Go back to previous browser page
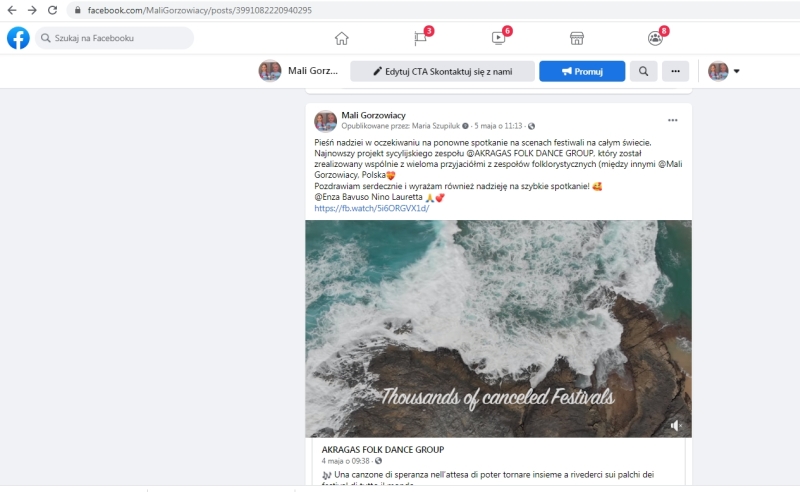 pos(12,10)
